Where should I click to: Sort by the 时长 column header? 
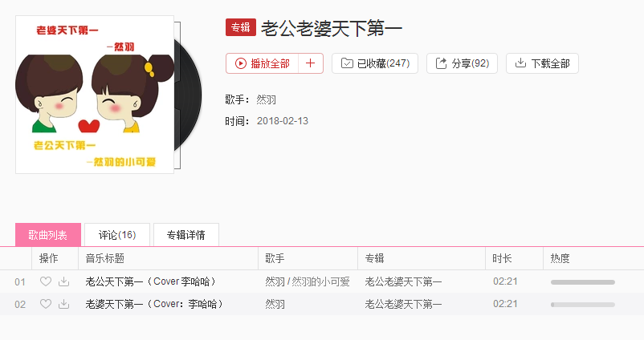click(x=502, y=258)
